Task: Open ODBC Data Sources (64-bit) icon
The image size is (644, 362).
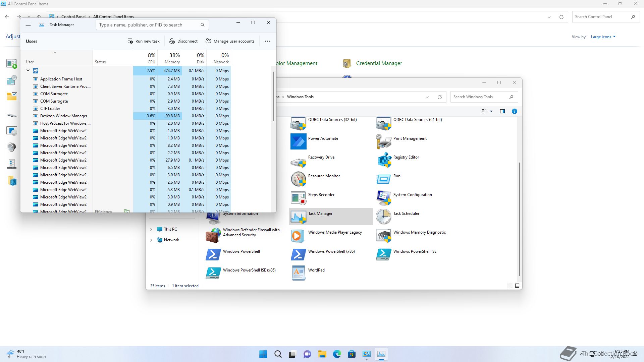Action: [383, 123]
